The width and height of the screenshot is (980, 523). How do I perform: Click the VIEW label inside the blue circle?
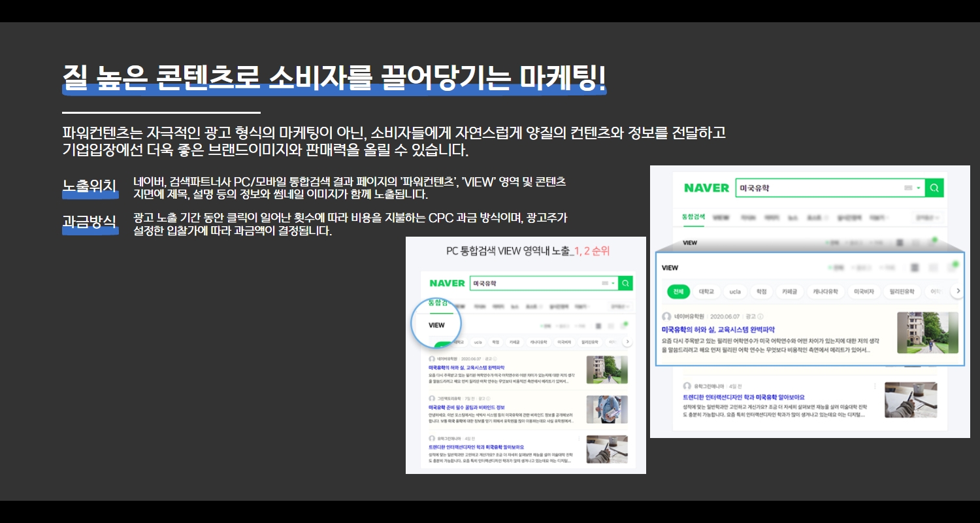pyautogui.click(x=436, y=325)
